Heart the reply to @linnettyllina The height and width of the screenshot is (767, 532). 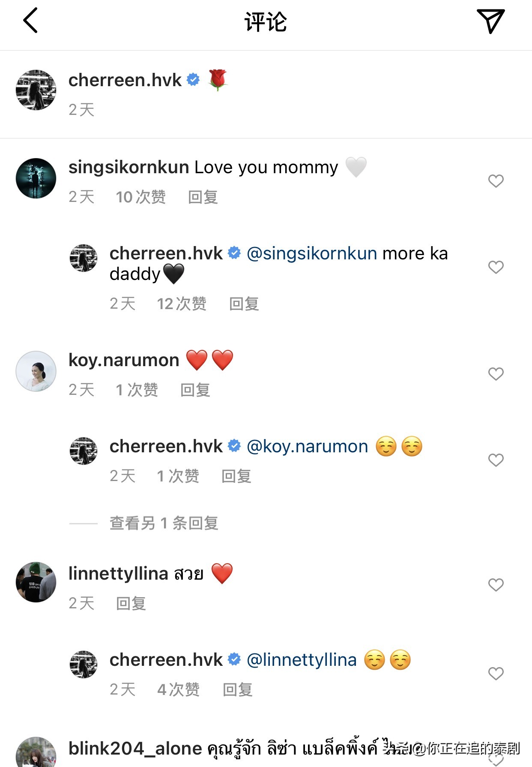pos(496,674)
